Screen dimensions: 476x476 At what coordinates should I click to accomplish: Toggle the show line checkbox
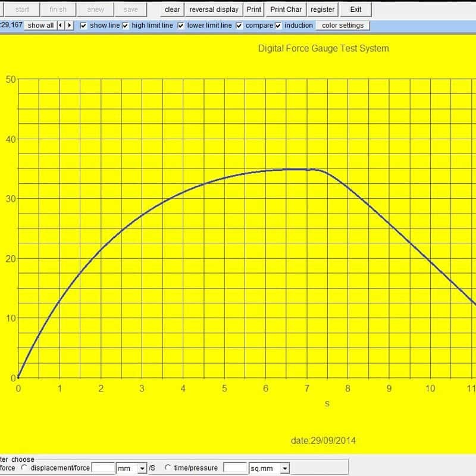(x=83, y=26)
